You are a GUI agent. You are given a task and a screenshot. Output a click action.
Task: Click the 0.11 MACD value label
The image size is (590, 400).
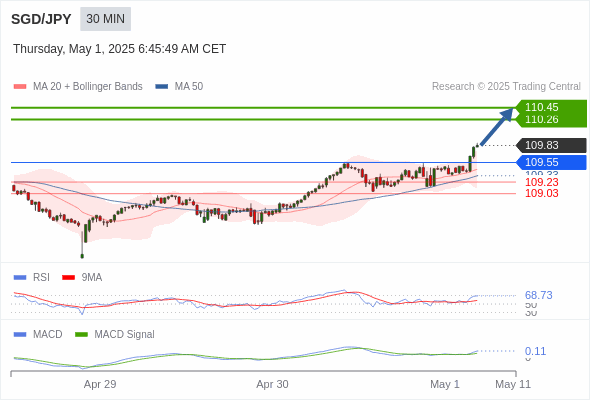[535, 351]
